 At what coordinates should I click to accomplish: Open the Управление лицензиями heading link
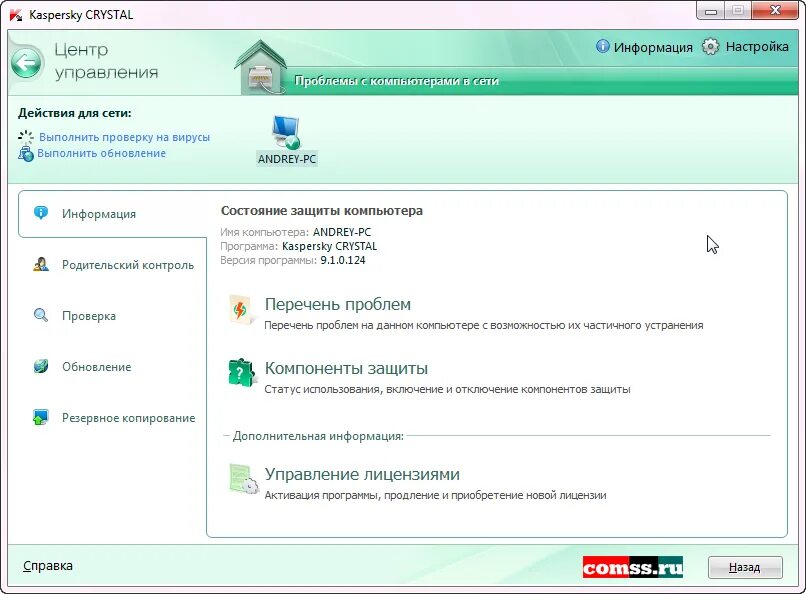tap(362, 474)
